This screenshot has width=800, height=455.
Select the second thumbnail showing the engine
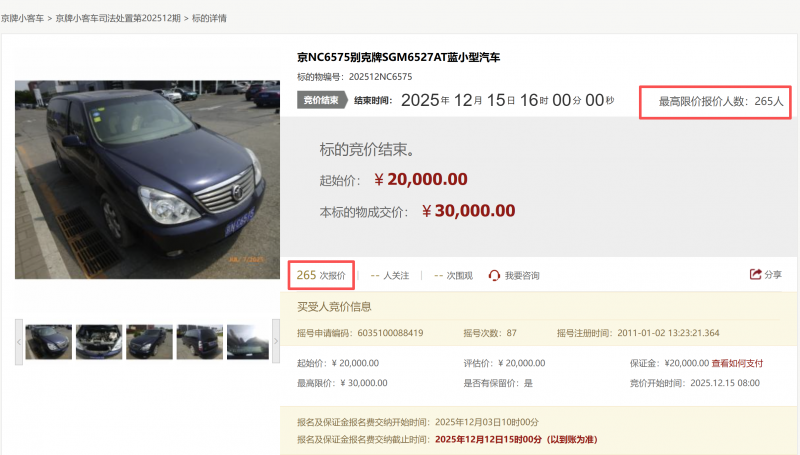pos(99,342)
